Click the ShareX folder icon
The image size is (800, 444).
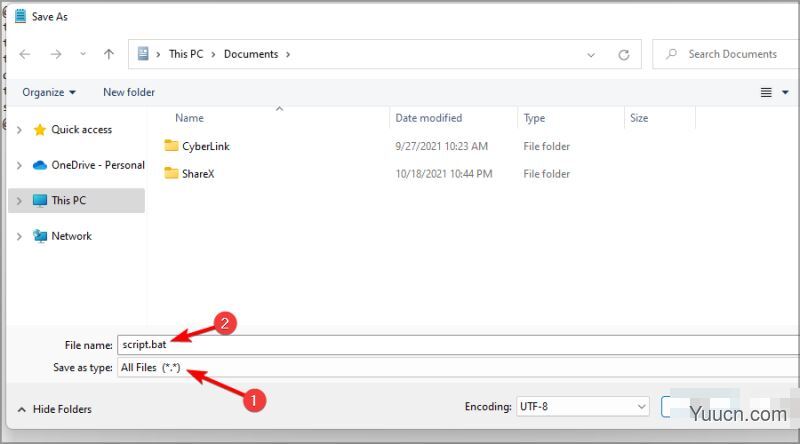click(x=171, y=173)
